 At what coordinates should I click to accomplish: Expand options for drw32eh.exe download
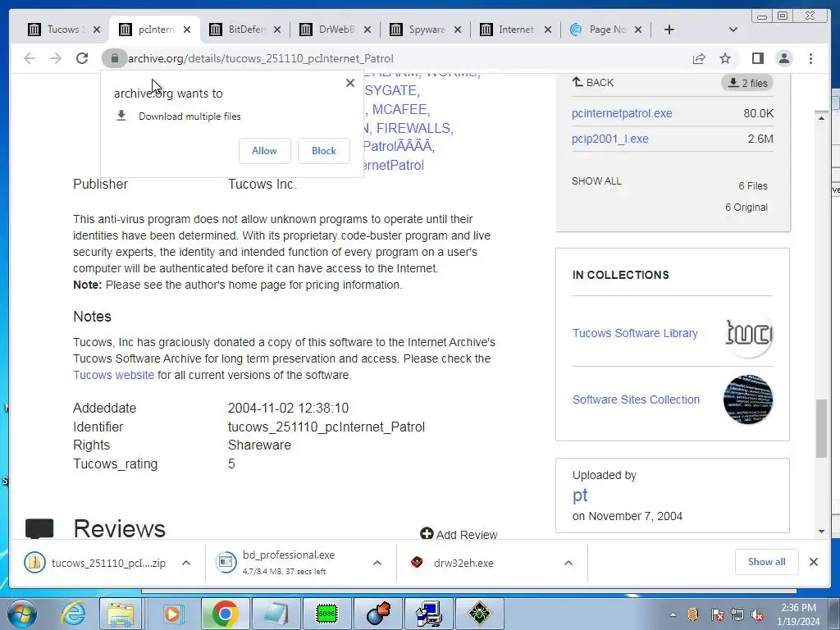coord(568,563)
